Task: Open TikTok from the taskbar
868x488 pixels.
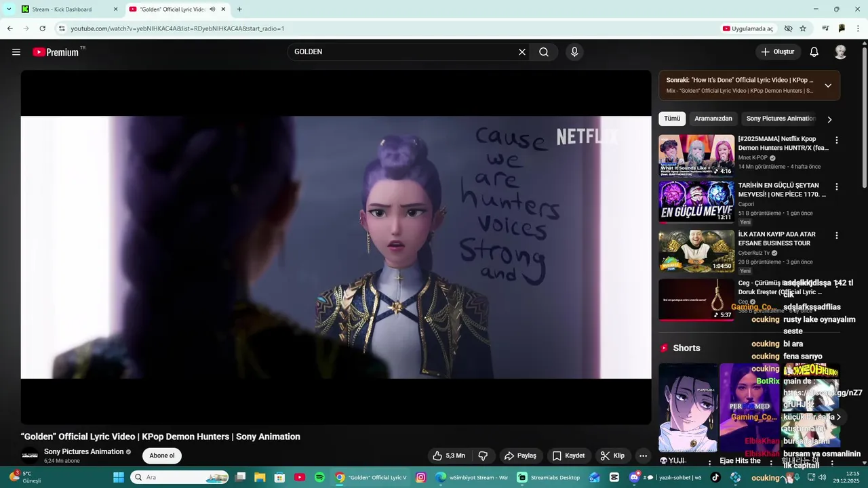Action: point(715,477)
